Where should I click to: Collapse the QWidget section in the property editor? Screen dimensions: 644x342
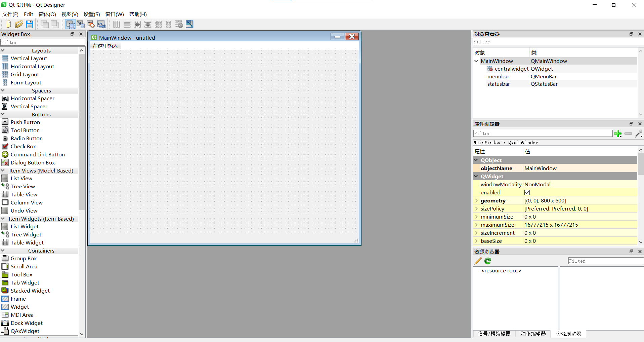[476, 176]
